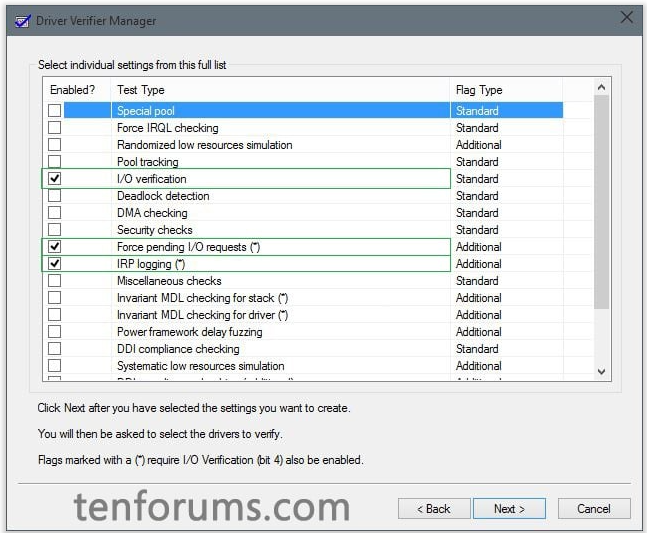Click the scrollbar up arrow

tap(601, 87)
